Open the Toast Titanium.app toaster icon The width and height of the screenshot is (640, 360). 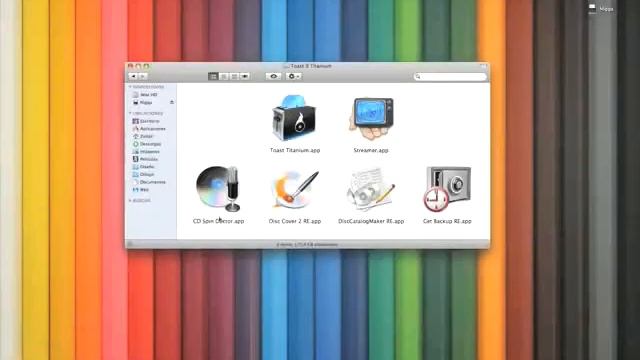click(x=294, y=118)
